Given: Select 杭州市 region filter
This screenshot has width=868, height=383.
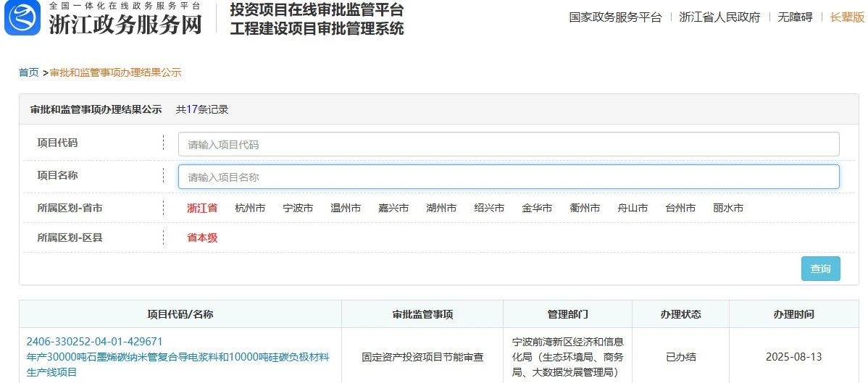Looking at the screenshot, I should (250, 208).
